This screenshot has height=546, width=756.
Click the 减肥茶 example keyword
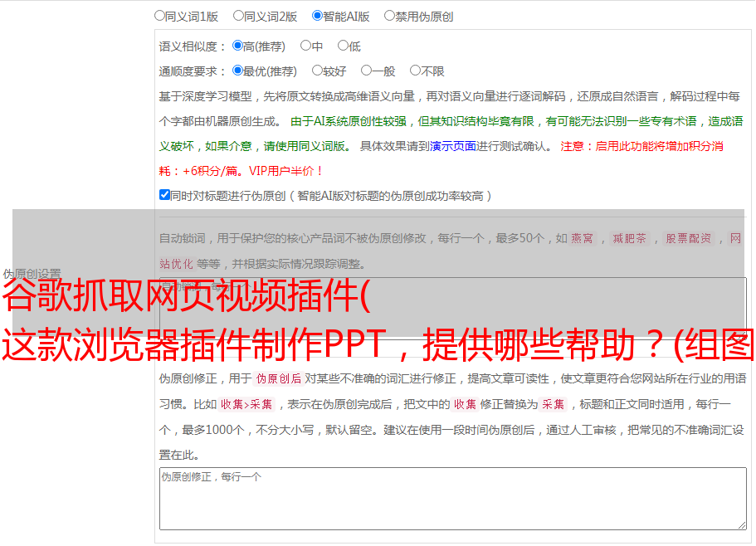tap(629, 238)
